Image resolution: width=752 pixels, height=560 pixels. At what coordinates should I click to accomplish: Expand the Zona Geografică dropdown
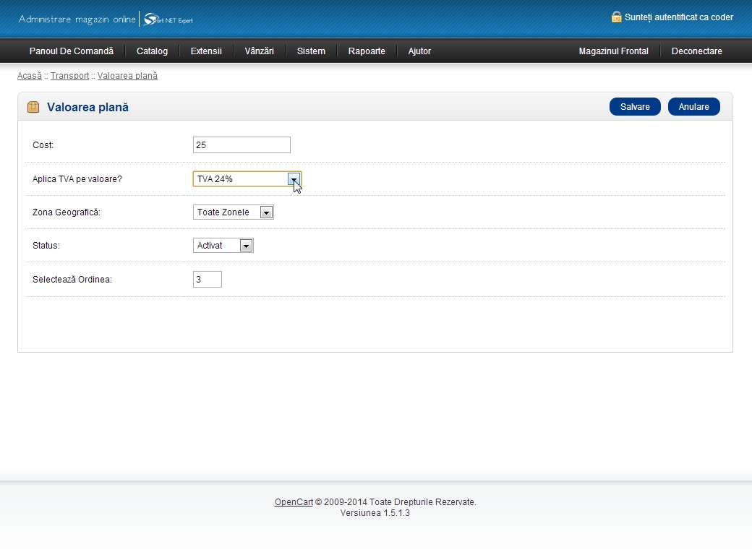coord(233,212)
